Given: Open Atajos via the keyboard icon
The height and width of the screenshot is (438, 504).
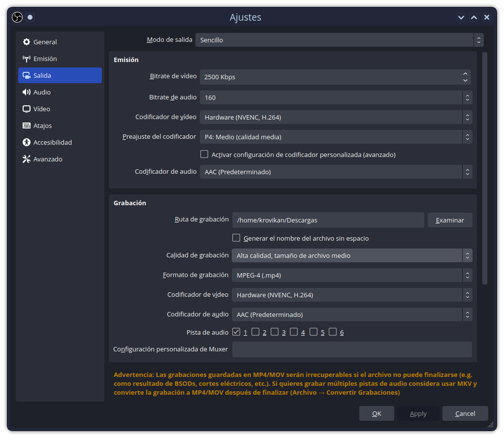Looking at the screenshot, I should click(26, 125).
